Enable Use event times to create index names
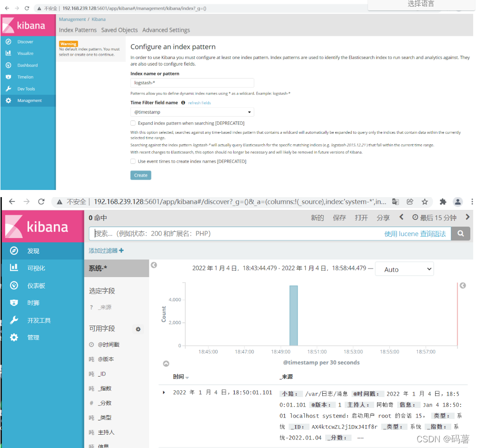 [133, 161]
